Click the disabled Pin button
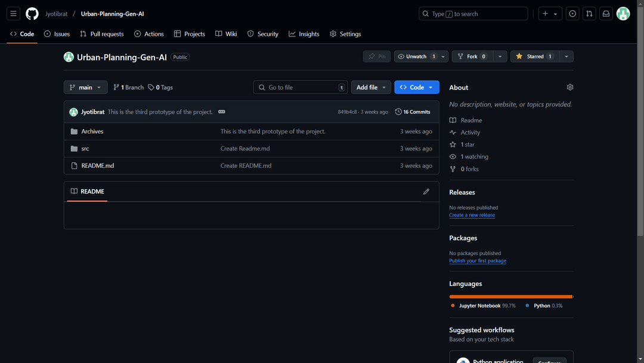The height and width of the screenshot is (363, 644). [377, 56]
